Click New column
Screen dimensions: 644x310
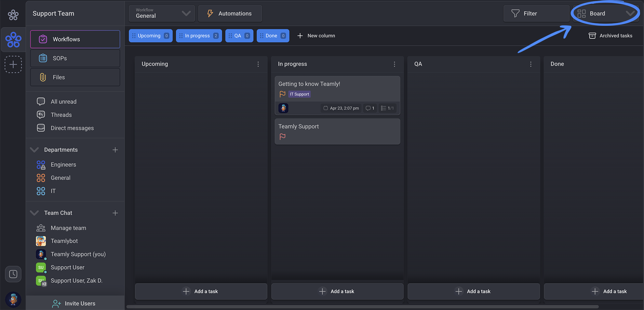pos(316,36)
